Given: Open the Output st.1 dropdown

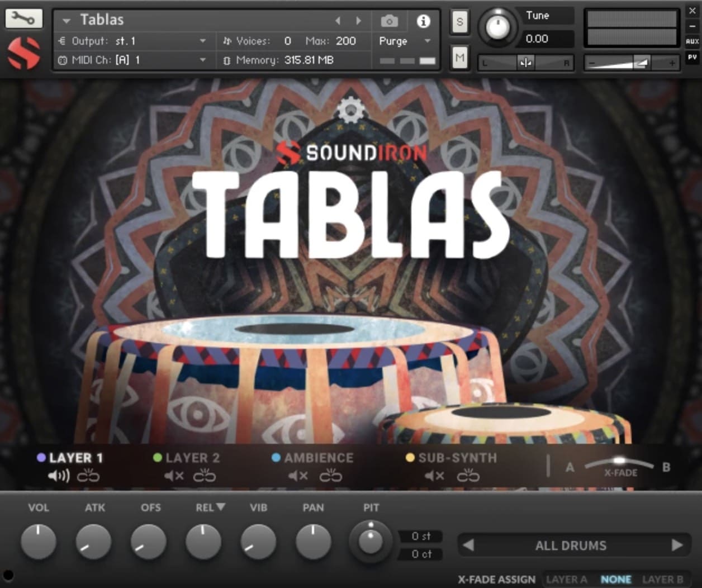Looking at the screenshot, I should point(202,40).
